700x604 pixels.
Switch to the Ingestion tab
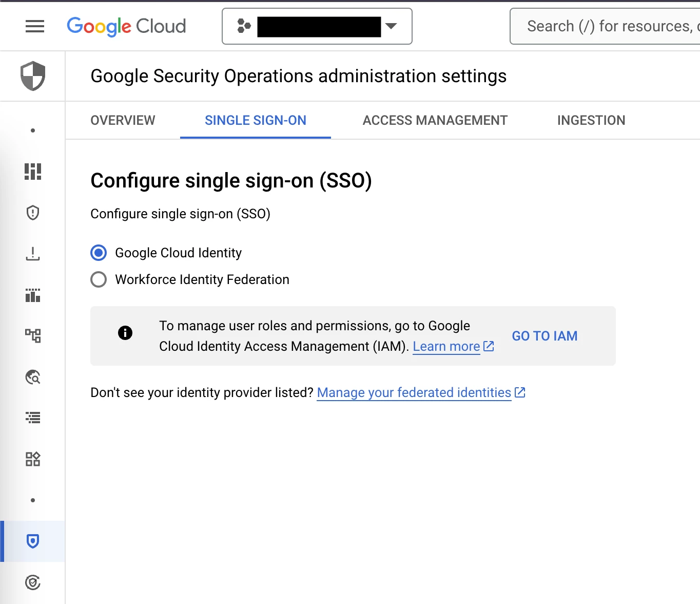[591, 120]
